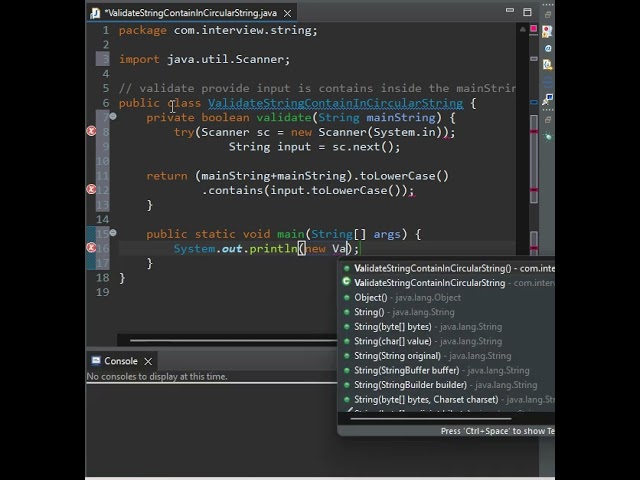Choose String(byte[] bytes) suggestion
This screenshot has width=640, height=480.
(x=448, y=327)
